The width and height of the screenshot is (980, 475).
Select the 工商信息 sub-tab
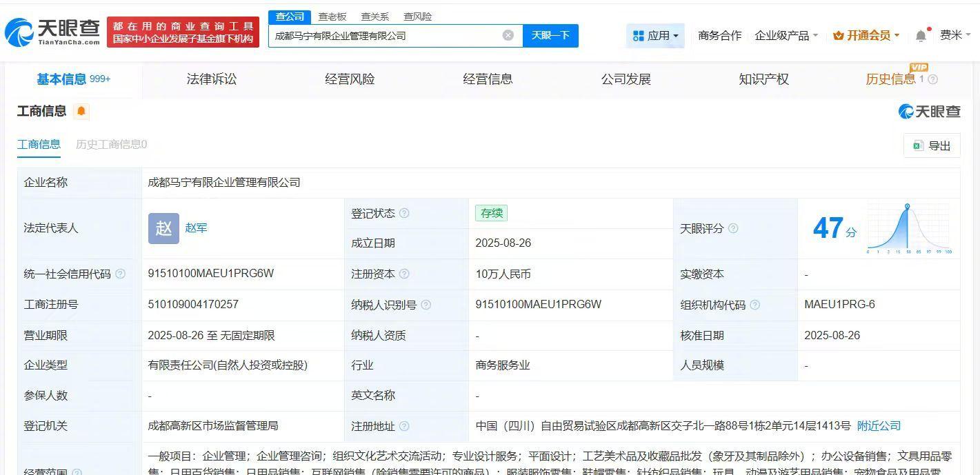coord(39,144)
